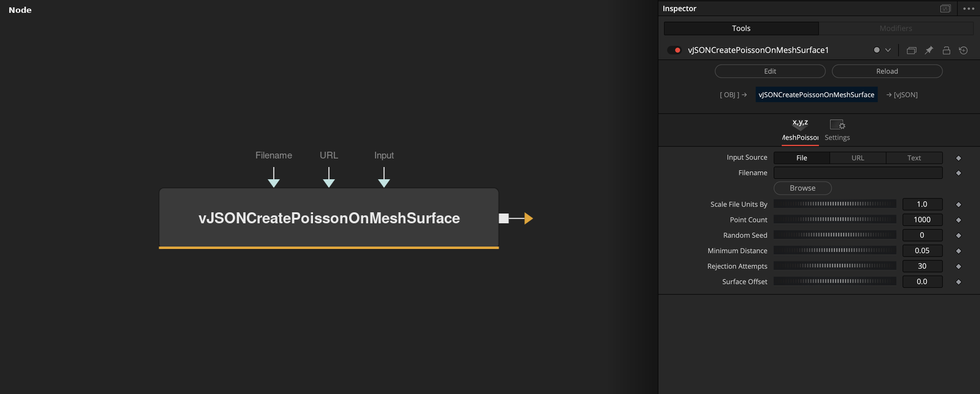Reset the tool to defaults icon
This screenshot has width=980, height=394.
pyautogui.click(x=963, y=50)
